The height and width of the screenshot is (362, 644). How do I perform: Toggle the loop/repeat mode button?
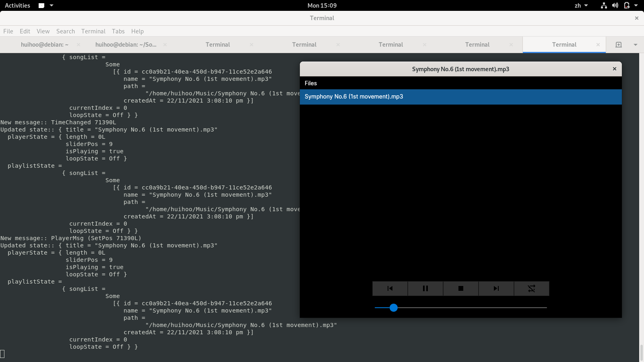pyautogui.click(x=531, y=288)
